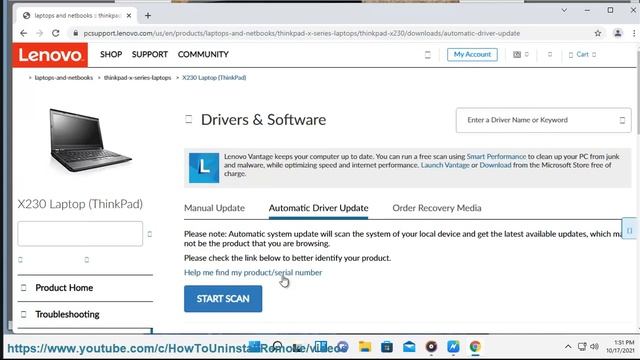This screenshot has height=360, width=640.
Task: Click the empty input box under X230 Laptop
Action: [x=80, y=233]
